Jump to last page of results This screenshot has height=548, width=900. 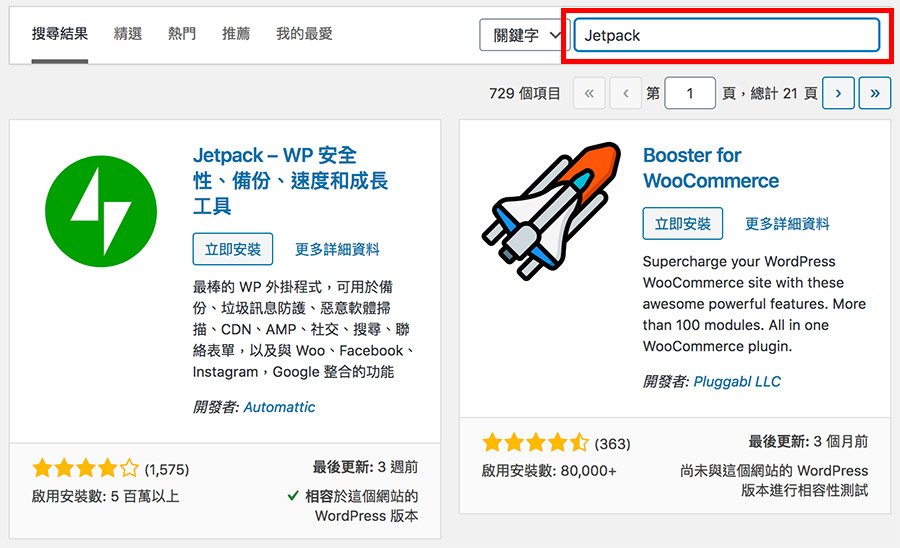point(875,93)
